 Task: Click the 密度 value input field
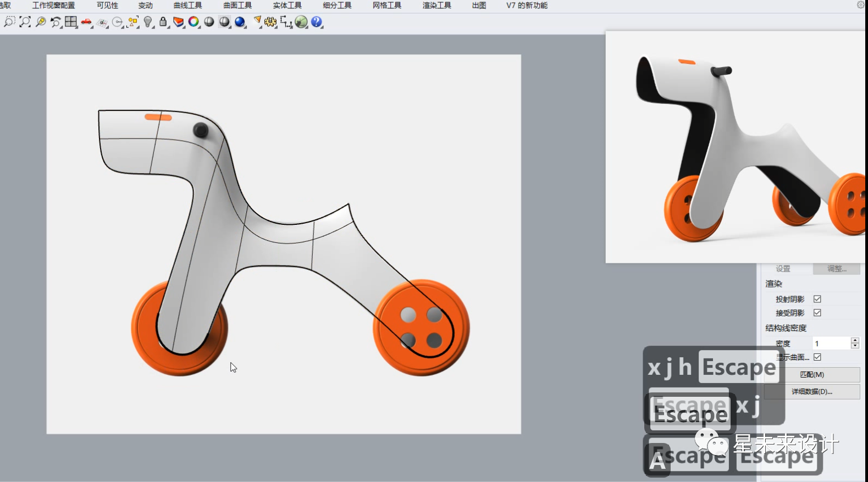coord(831,343)
